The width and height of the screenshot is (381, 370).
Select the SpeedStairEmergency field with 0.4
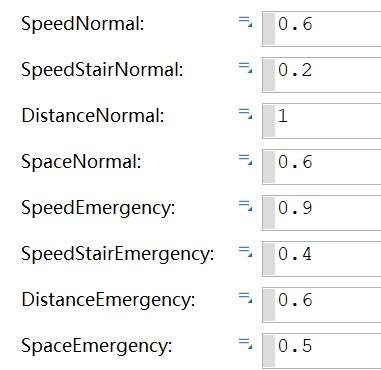(x=322, y=259)
